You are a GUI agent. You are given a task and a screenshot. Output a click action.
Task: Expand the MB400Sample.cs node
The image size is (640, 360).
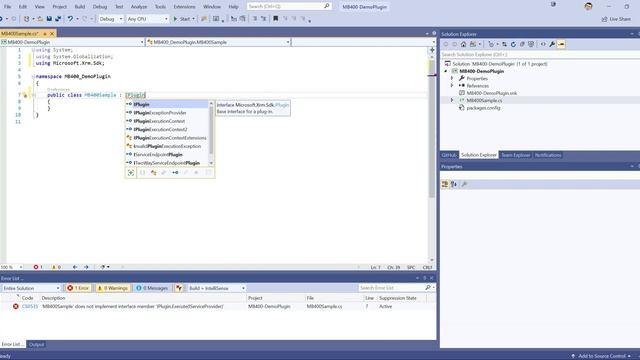point(452,100)
